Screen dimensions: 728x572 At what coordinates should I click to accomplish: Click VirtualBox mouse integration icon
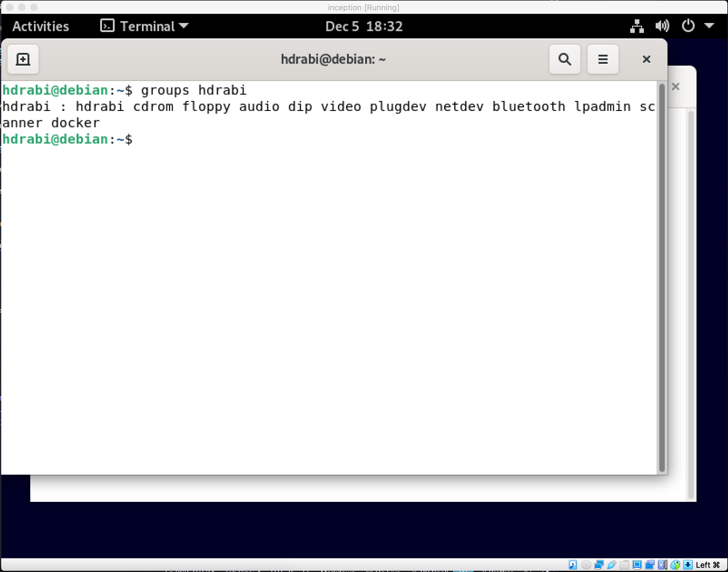click(675, 565)
